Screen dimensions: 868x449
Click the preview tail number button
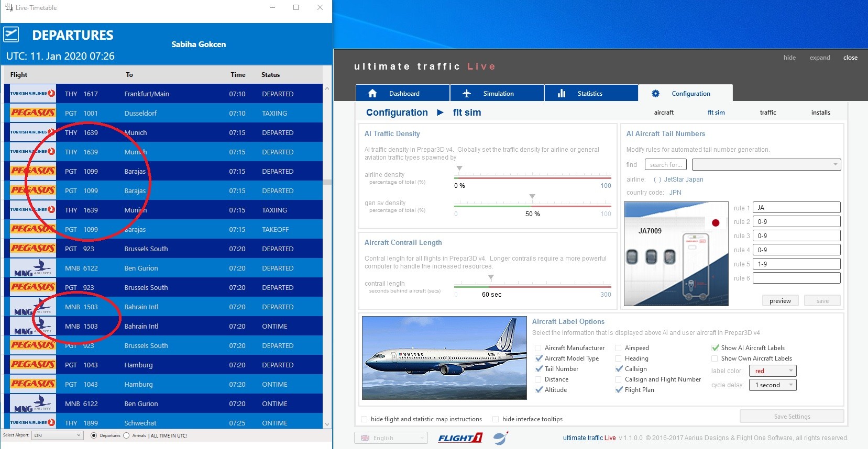[781, 301]
